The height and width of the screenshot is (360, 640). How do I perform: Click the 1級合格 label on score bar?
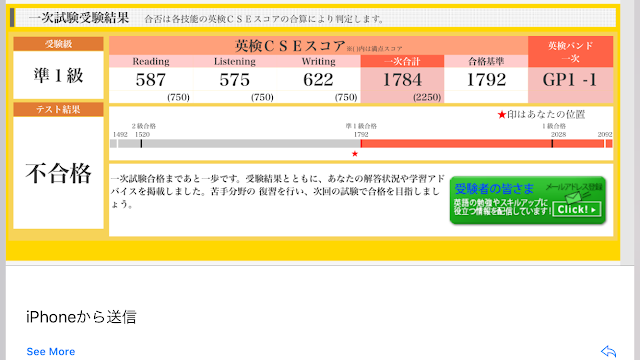(x=554, y=126)
